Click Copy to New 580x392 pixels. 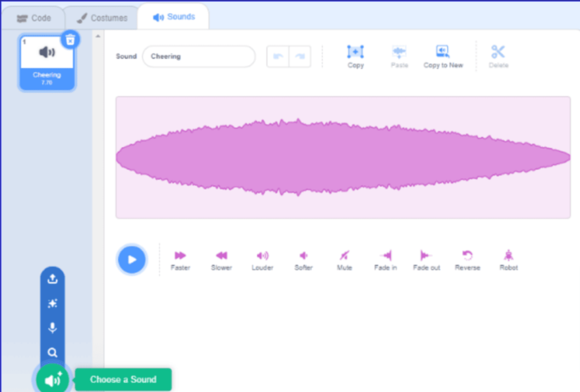pyautogui.click(x=443, y=56)
